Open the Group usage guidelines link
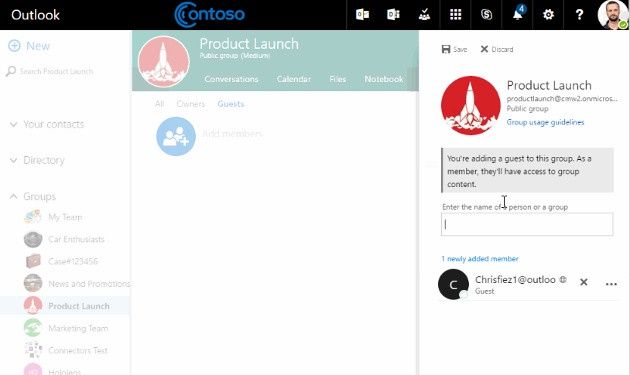630x375 pixels. tap(545, 122)
